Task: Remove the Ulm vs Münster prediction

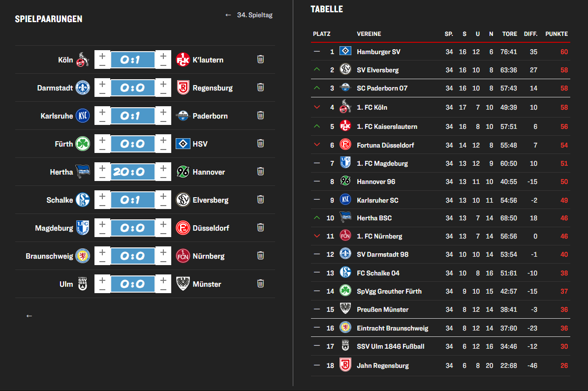Action: (x=261, y=284)
